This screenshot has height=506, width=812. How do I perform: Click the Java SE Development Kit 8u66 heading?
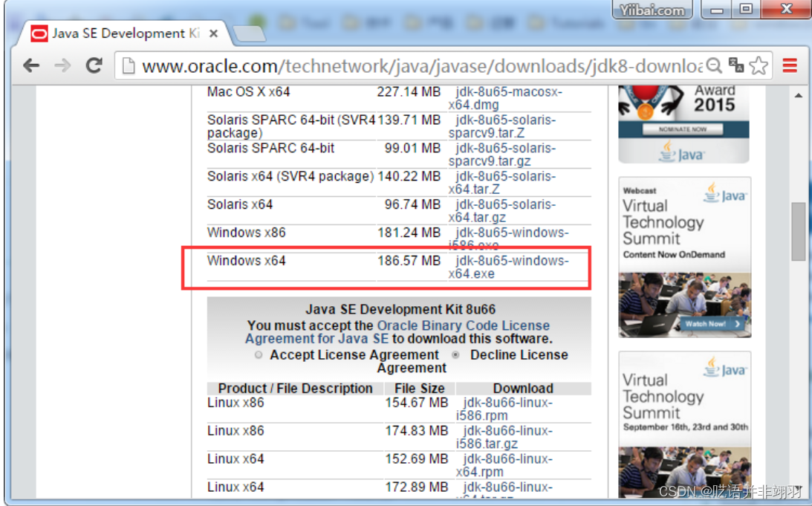(400, 310)
